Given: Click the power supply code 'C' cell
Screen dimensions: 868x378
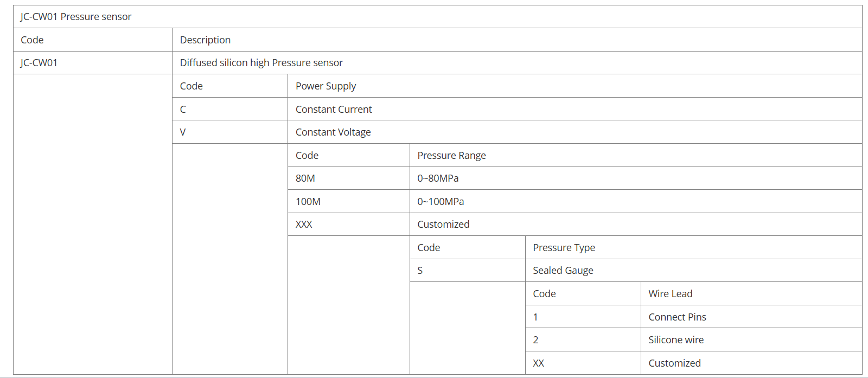Looking at the screenshot, I should (x=183, y=110).
